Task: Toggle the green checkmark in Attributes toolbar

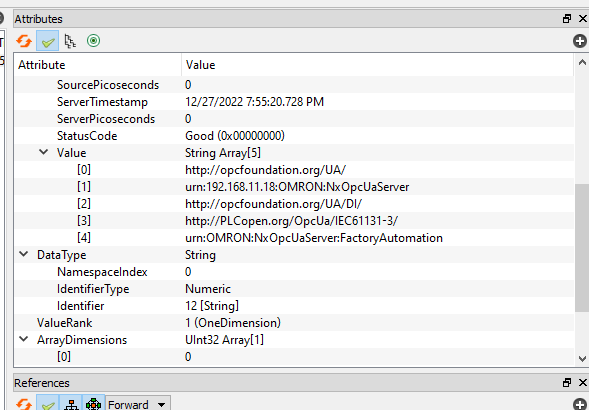Action: pos(48,41)
